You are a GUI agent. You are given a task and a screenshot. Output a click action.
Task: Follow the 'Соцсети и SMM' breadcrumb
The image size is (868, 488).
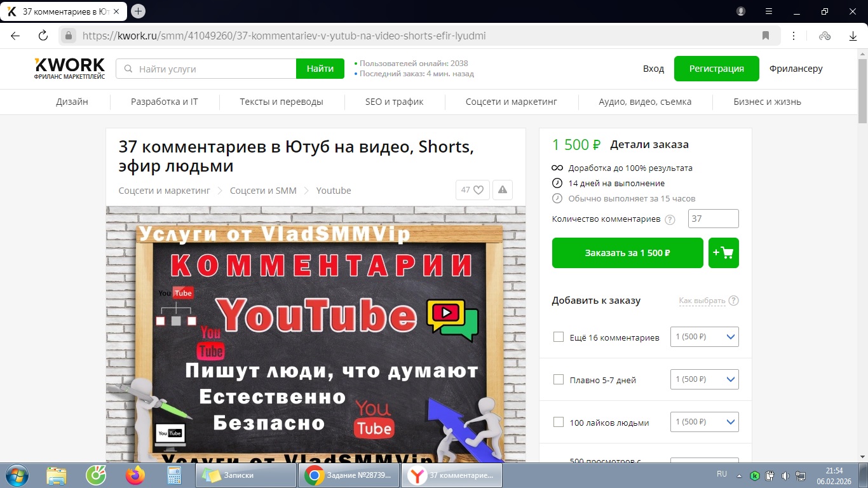pyautogui.click(x=263, y=191)
